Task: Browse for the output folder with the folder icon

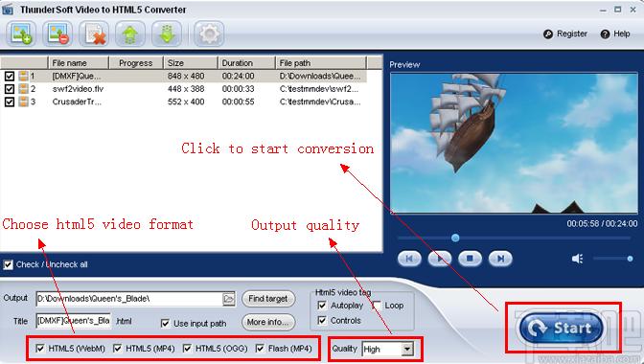Action: pyautogui.click(x=229, y=299)
